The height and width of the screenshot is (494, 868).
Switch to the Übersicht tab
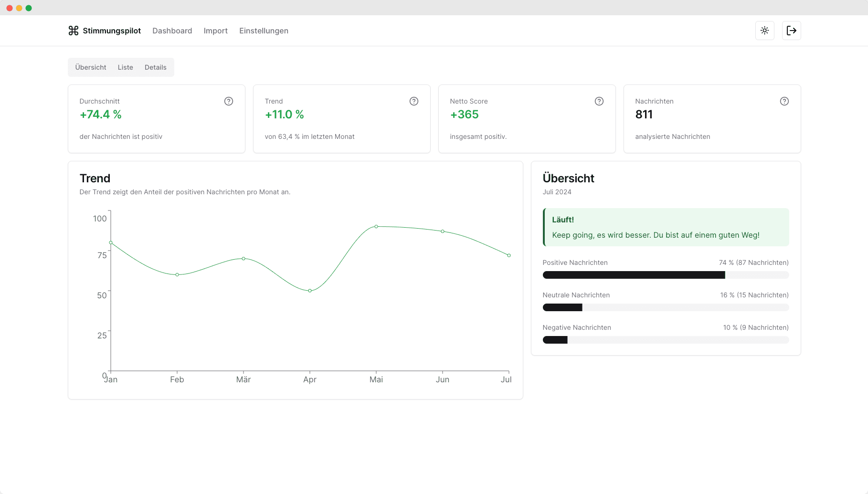click(91, 67)
